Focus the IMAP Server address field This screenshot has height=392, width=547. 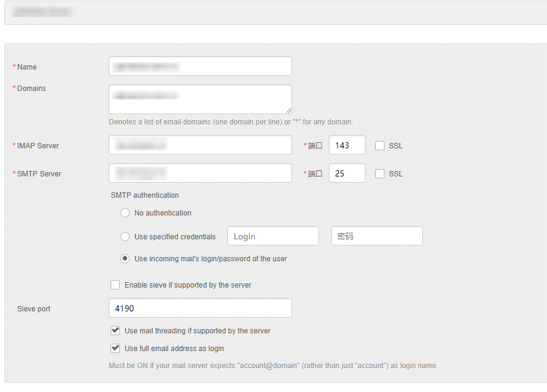tap(200, 145)
